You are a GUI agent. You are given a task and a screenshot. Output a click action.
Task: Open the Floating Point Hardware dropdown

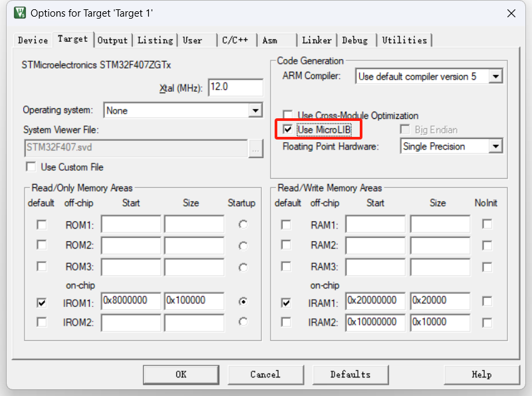(x=495, y=146)
